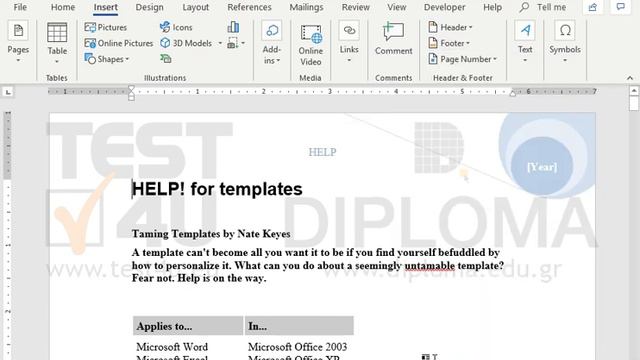
Task: Open the Symbols menu
Action: tap(565, 42)
